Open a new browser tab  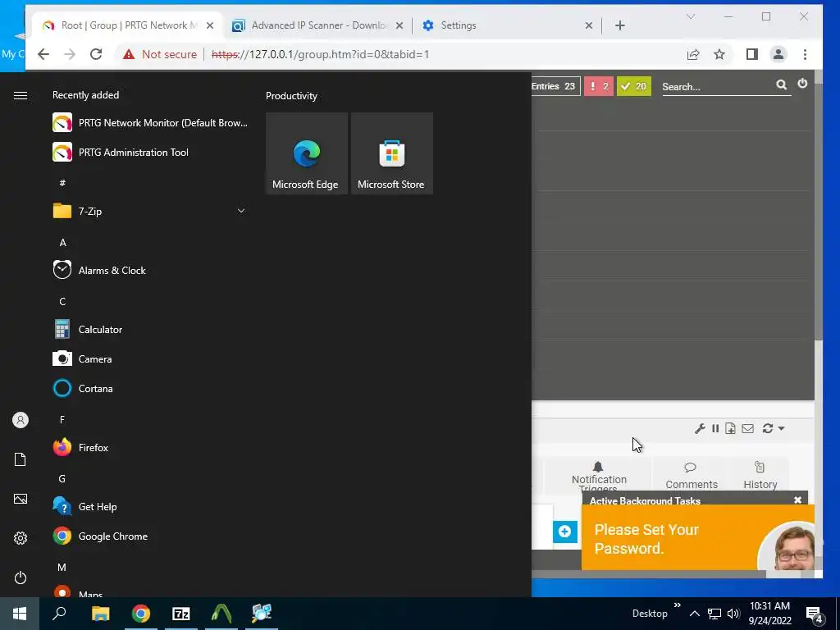point(620,25)
